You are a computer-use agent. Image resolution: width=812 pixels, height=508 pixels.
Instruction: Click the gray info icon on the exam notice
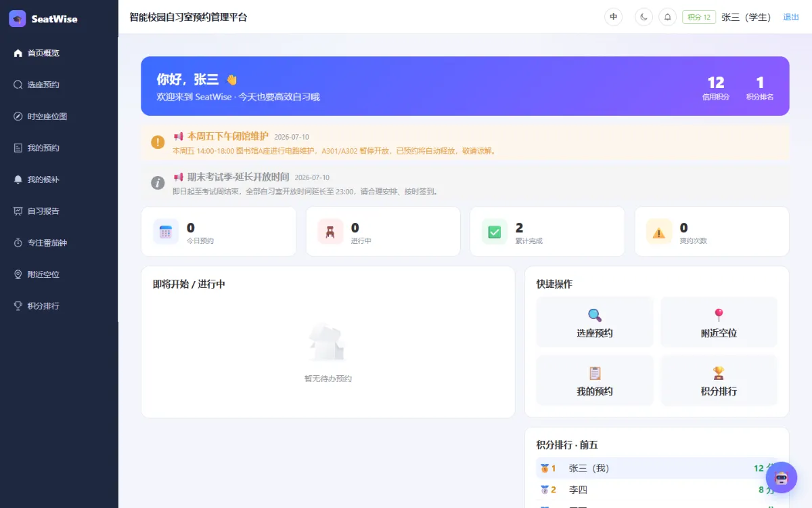[158, 183]
